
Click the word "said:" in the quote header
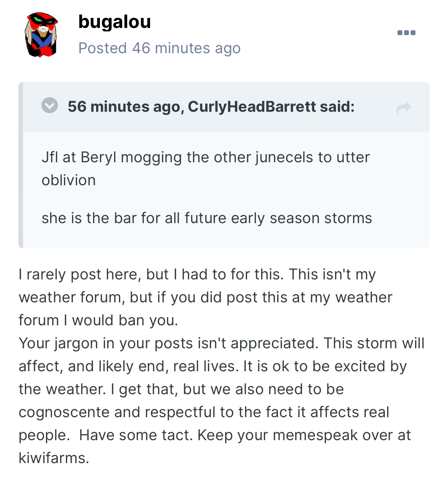(x=337, y=106)
